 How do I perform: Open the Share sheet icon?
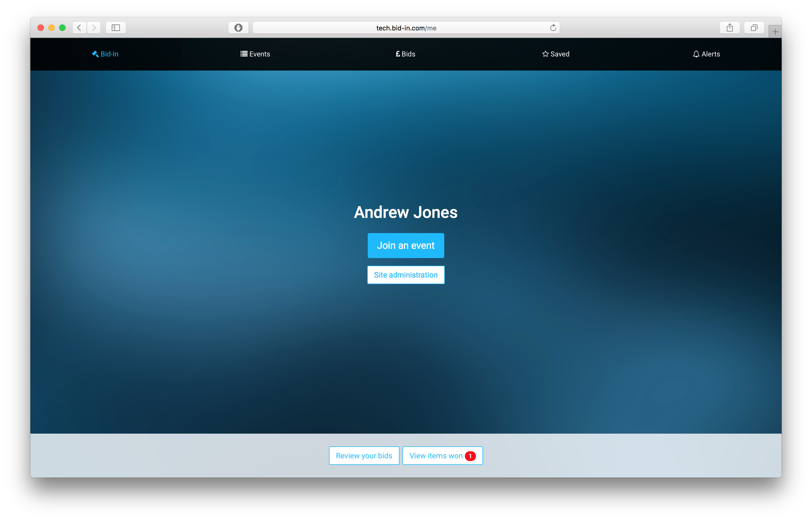pyautogui.click(x=730, y=28)
